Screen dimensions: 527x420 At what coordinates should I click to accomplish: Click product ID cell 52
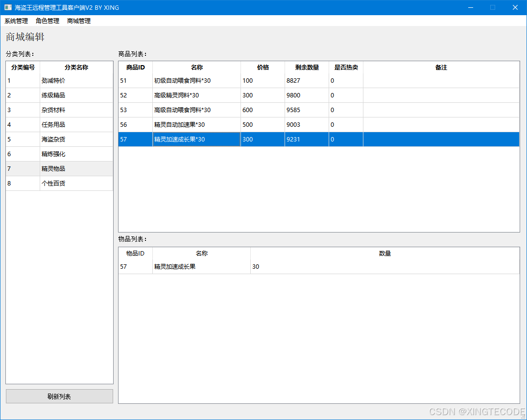tap(136, 95)
